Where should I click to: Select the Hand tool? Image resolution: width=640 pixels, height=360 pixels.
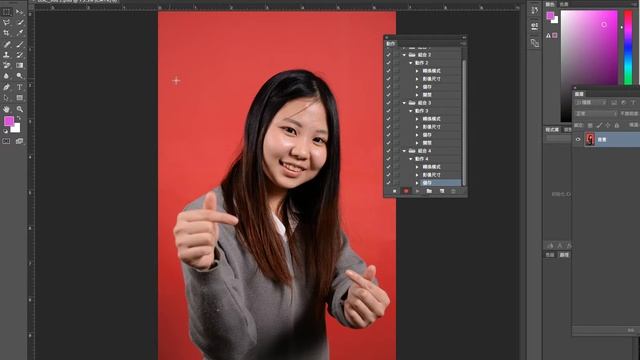click(7, 109)
